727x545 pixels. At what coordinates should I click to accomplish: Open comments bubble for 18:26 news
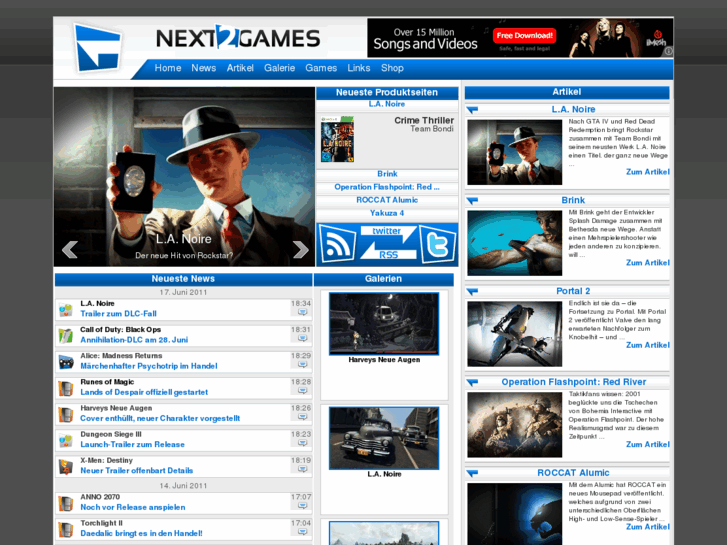click(x=302, y=417)
